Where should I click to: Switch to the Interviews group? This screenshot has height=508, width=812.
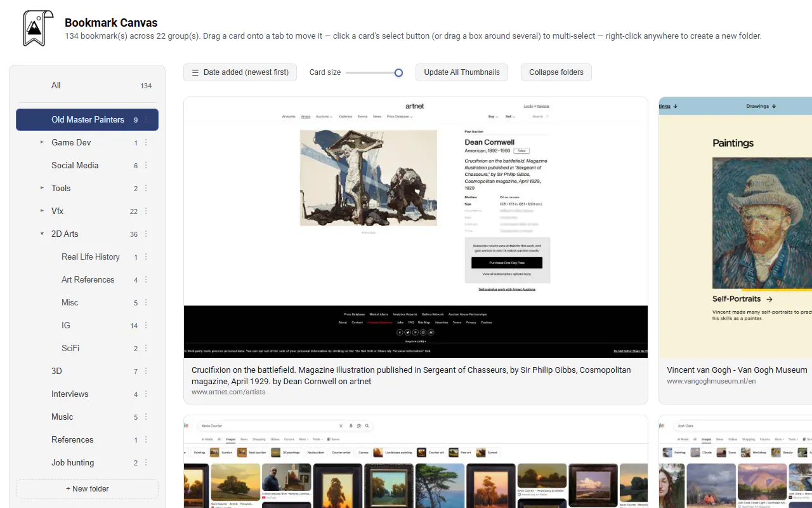(x=87, y=394)
